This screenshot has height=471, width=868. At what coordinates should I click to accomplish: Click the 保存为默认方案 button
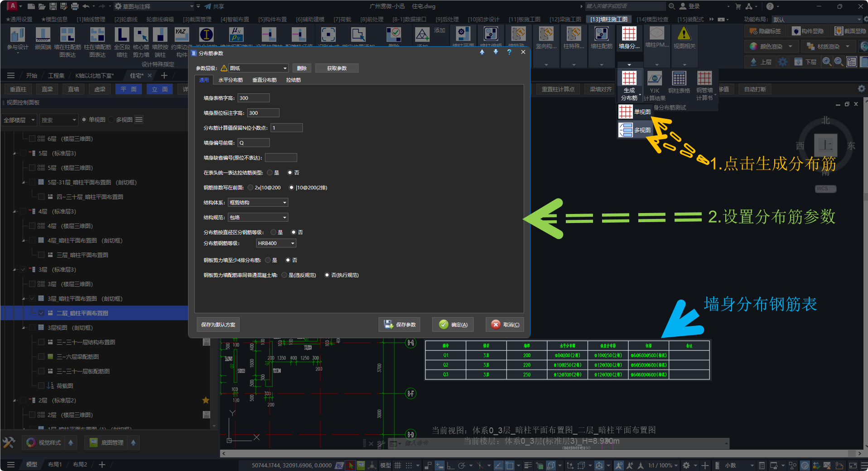point(218,325)
